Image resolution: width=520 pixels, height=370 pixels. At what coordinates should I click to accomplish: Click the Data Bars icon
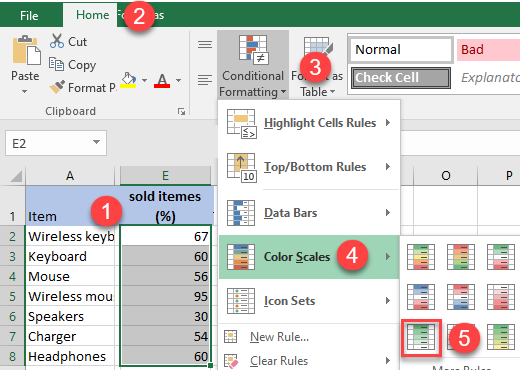pos(241,213)
